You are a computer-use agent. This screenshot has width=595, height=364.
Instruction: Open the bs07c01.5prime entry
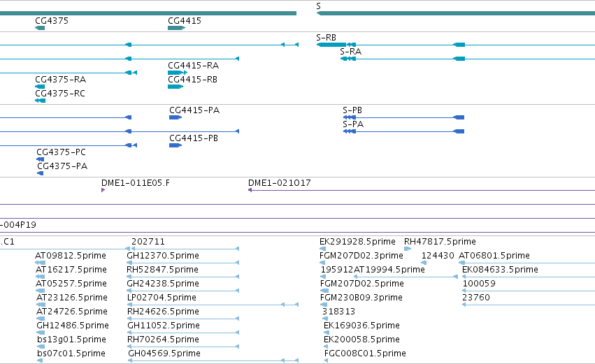(x=71, y=354)
